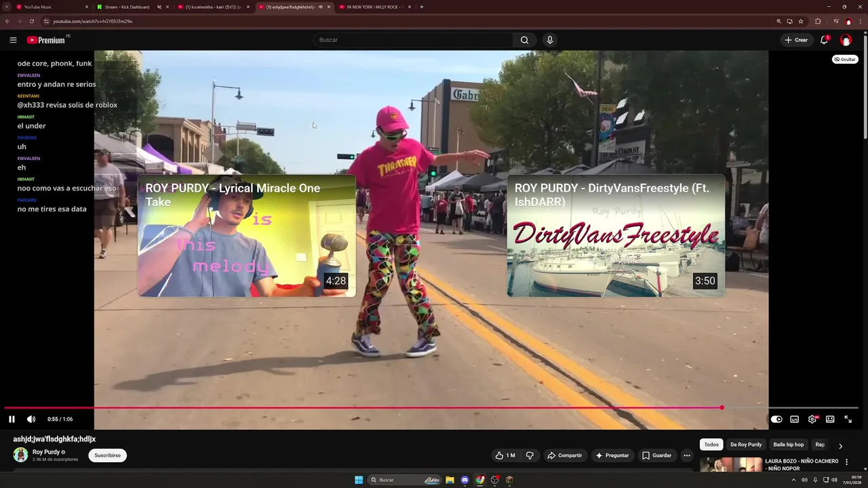The image size is (868, 488).
Task: Open subtitles/captions button
Action: (x=795, y=420)
